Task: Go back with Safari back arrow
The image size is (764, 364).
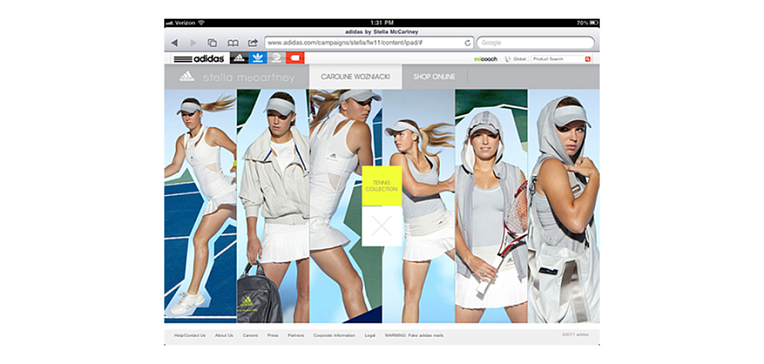Action: (x=174, y=43)
